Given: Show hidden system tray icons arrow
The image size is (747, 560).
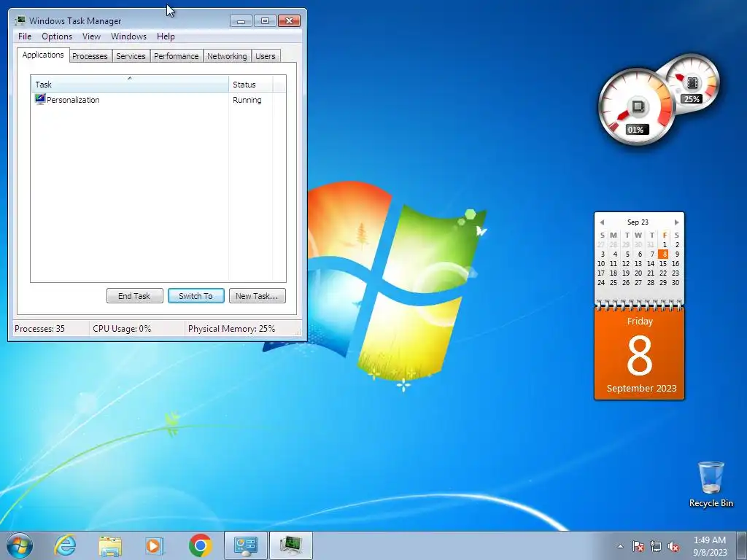Looking at the screenshot, I should [x=620, y=546].
